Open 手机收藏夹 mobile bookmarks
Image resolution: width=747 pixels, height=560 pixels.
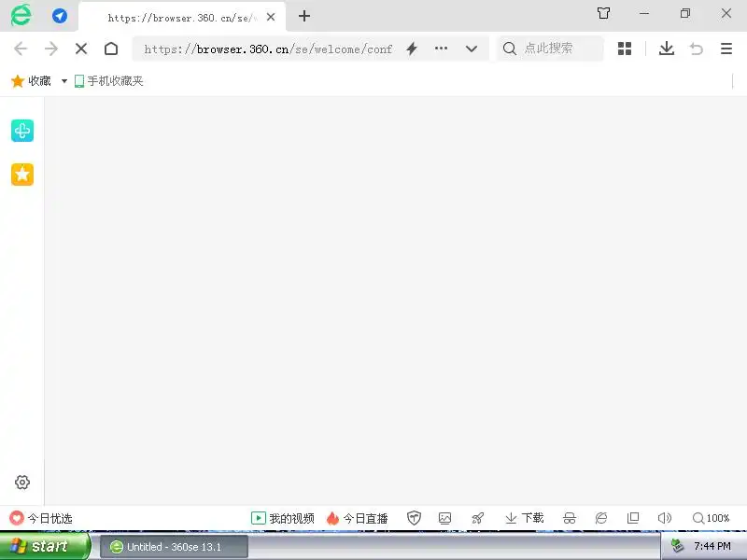(109, 81)
